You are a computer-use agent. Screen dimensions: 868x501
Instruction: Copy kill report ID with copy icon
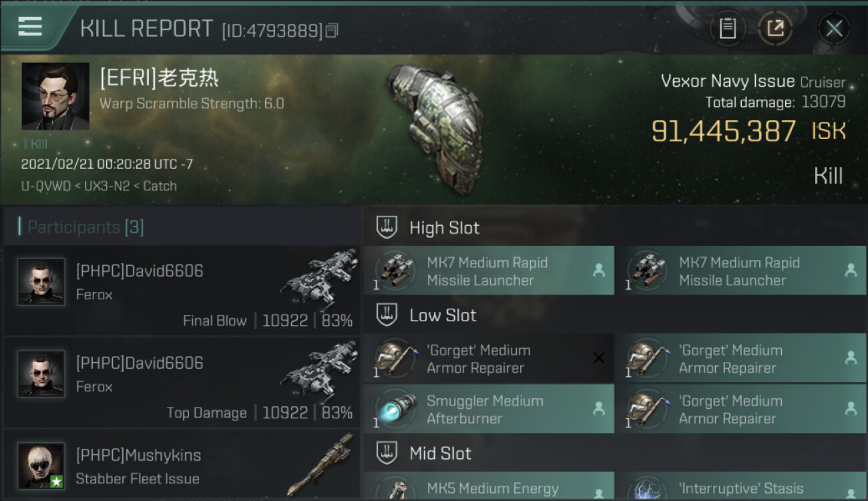pos(332,30)
